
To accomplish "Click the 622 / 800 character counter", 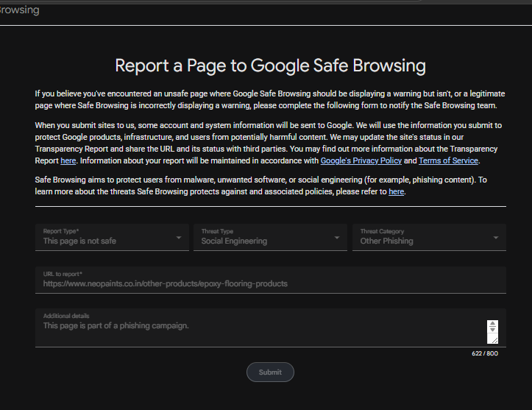I will tap(485, 353).
